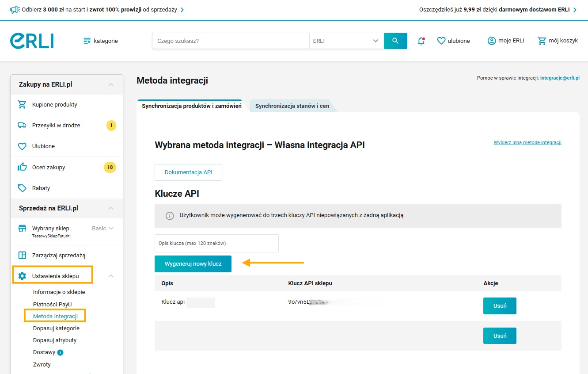
Task: Click the magnifier search button
Action: (395, 41)
